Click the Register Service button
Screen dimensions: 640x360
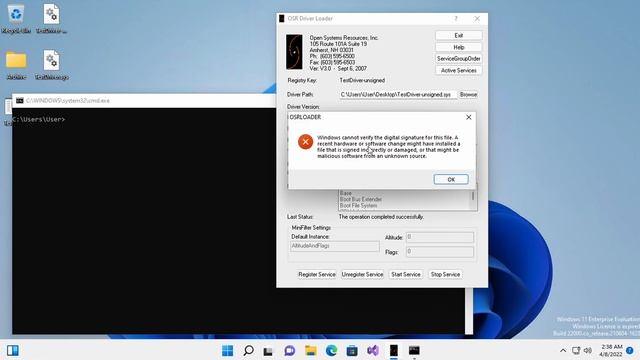pyautogui.click(x=317, y=274)
